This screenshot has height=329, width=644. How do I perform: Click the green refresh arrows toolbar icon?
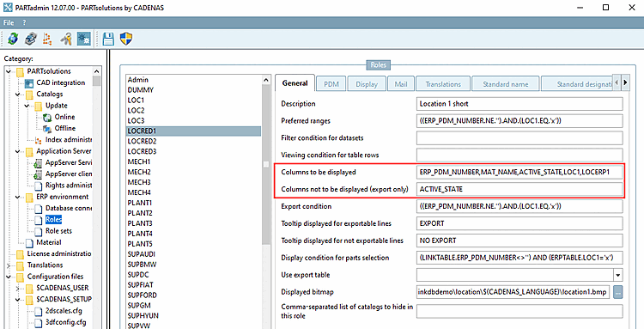click(13, 39)
